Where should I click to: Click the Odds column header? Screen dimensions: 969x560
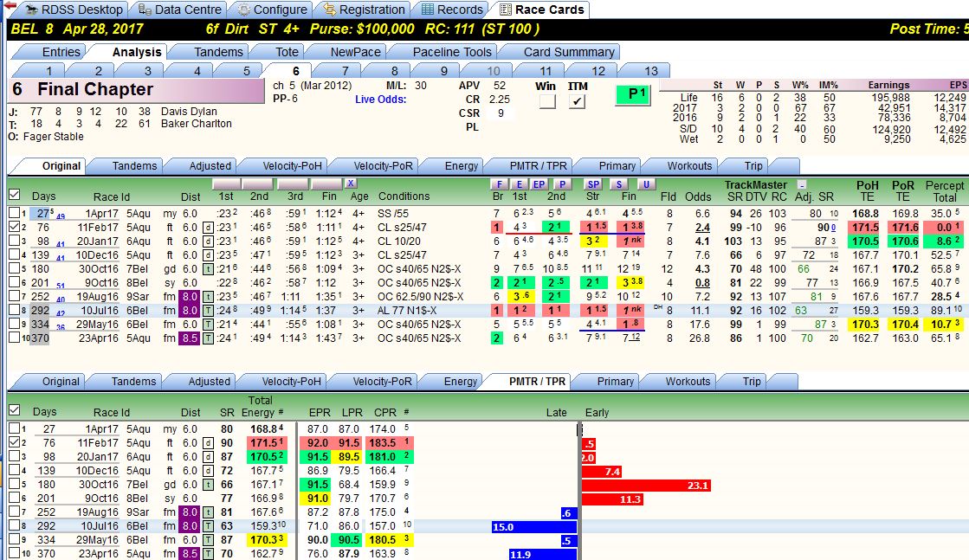tap(698, 196)
